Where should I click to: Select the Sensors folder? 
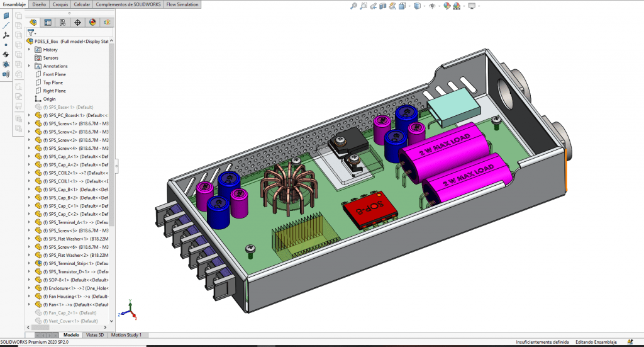[x=47, y=57]
